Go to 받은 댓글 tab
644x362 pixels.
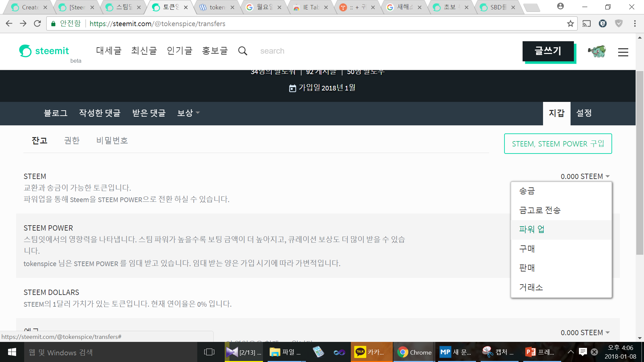tap(149, 113)
